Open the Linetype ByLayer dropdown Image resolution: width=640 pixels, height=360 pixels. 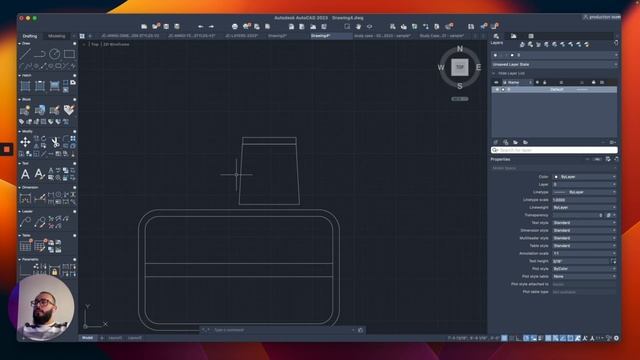click(x=584, y=192)
